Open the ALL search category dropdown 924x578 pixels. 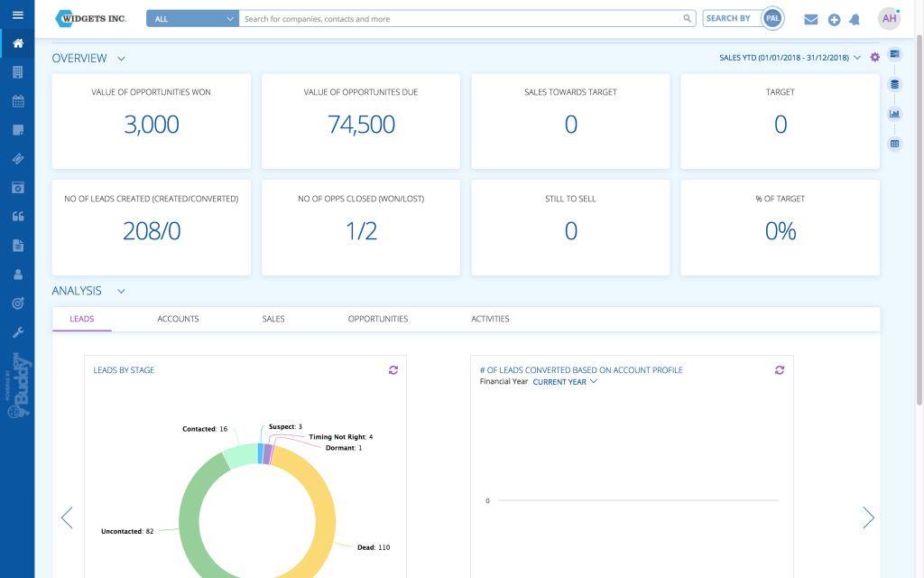(192, 18)
